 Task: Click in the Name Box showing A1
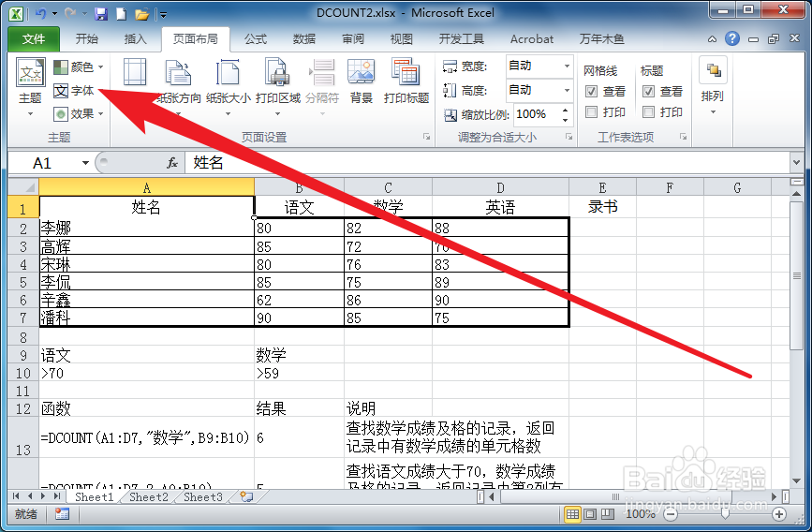coord(44,163)
